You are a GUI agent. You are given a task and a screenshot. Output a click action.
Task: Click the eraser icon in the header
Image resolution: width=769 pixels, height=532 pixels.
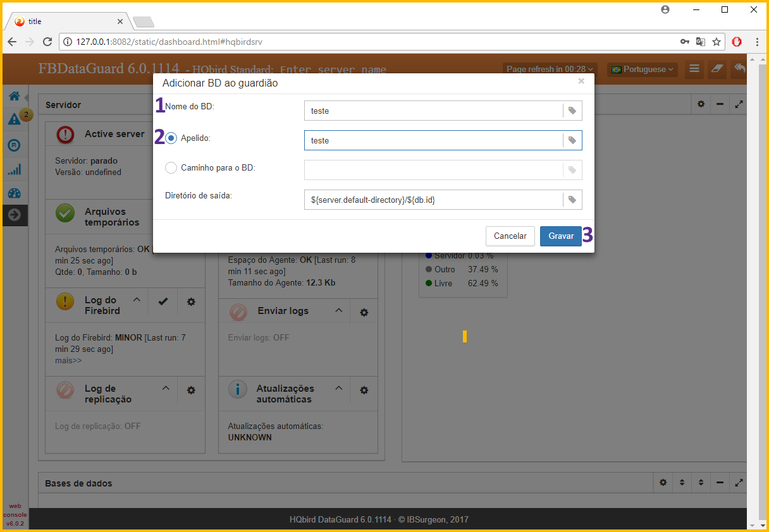click(717, 69)
